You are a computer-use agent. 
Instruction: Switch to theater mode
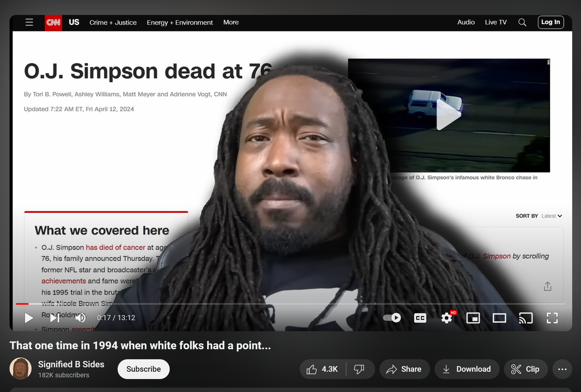coord(499,318)
